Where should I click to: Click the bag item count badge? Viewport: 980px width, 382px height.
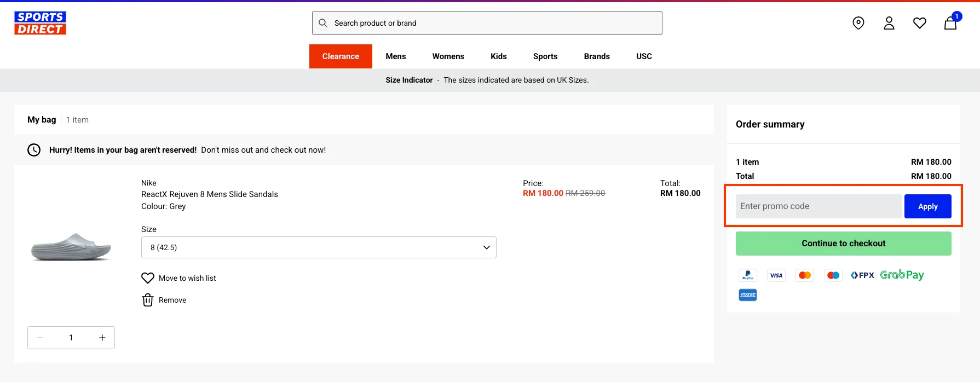click(957, 16)
